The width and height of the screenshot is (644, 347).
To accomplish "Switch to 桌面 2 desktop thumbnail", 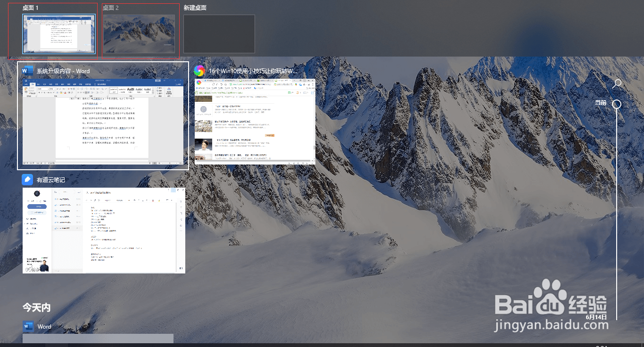I will click(139, 34).
